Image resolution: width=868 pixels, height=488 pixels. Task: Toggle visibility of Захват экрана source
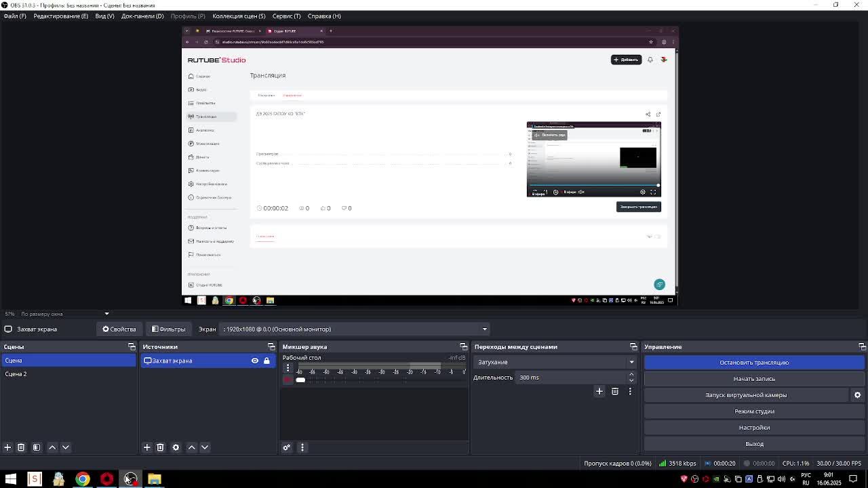tap(255, 361)
